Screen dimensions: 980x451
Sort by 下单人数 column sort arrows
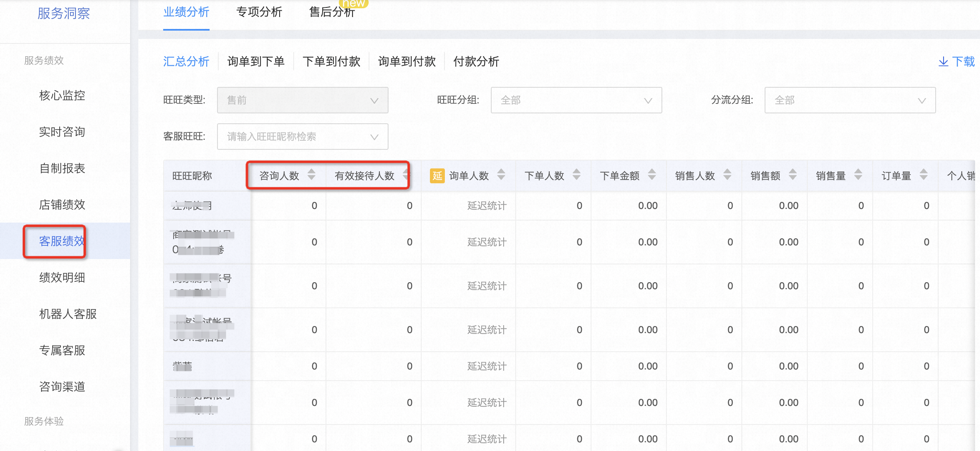click(577, 175)
